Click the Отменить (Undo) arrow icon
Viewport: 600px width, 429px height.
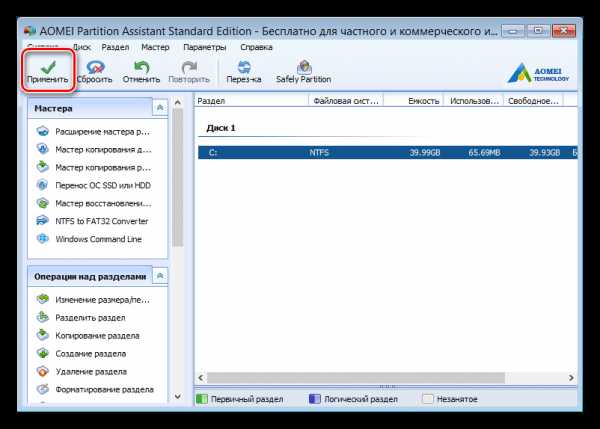point(141,67)
